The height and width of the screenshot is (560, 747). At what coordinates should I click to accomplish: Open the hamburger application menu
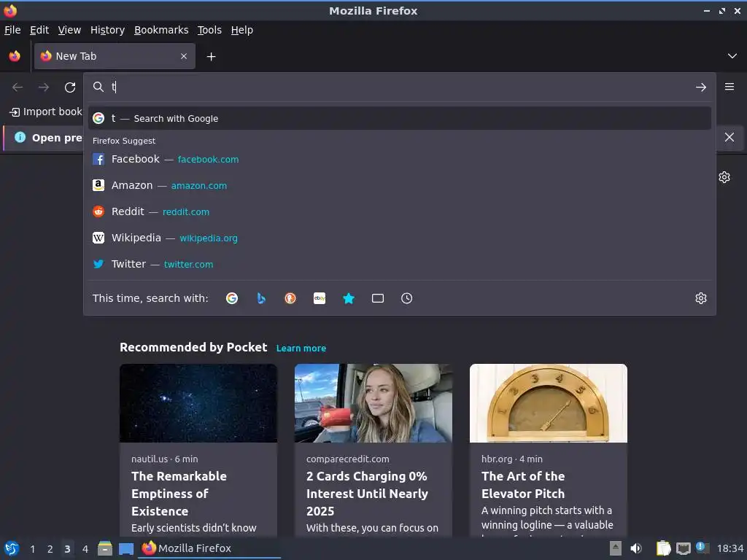point(729,87)
